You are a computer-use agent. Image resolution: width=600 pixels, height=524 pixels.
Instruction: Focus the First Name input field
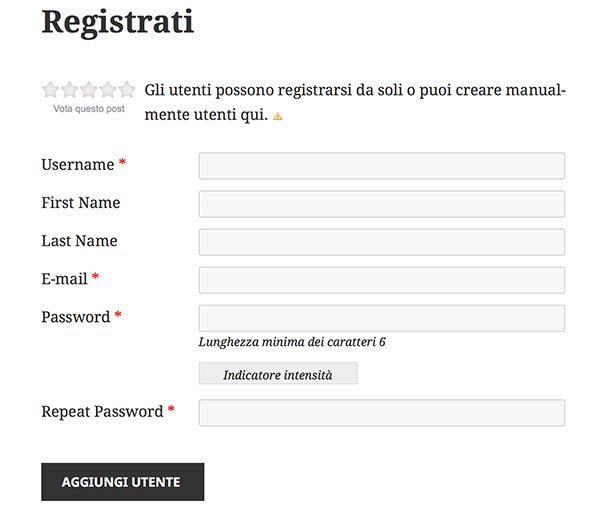coord(382,204)
